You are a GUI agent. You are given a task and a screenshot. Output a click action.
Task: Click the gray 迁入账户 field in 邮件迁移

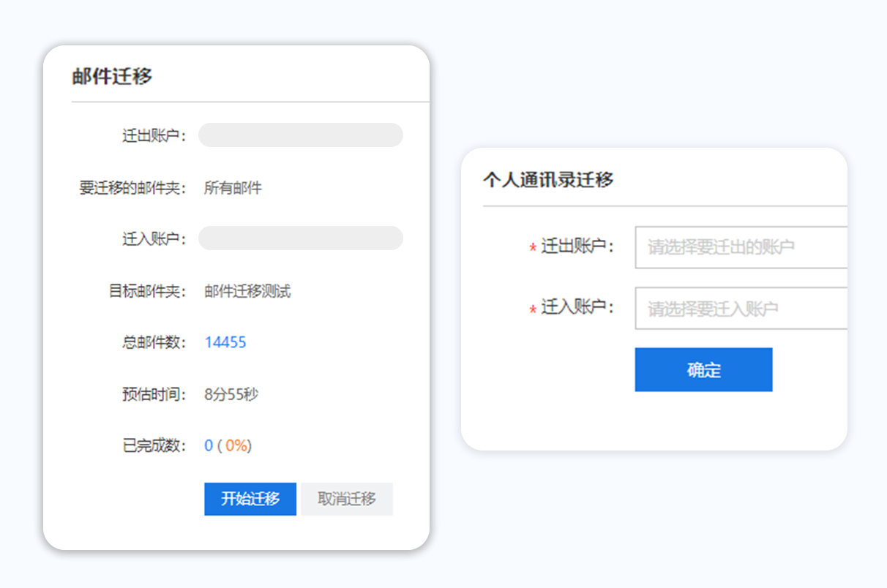300,238
